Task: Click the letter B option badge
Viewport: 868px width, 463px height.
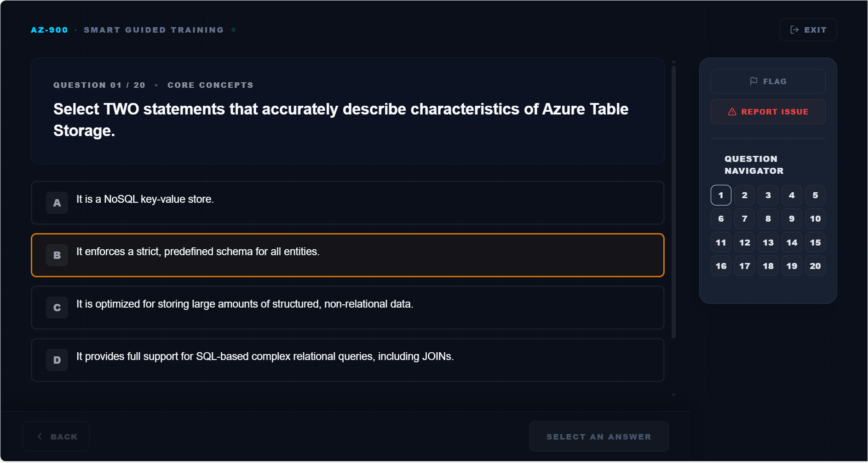Action: [x=57, y=255]
